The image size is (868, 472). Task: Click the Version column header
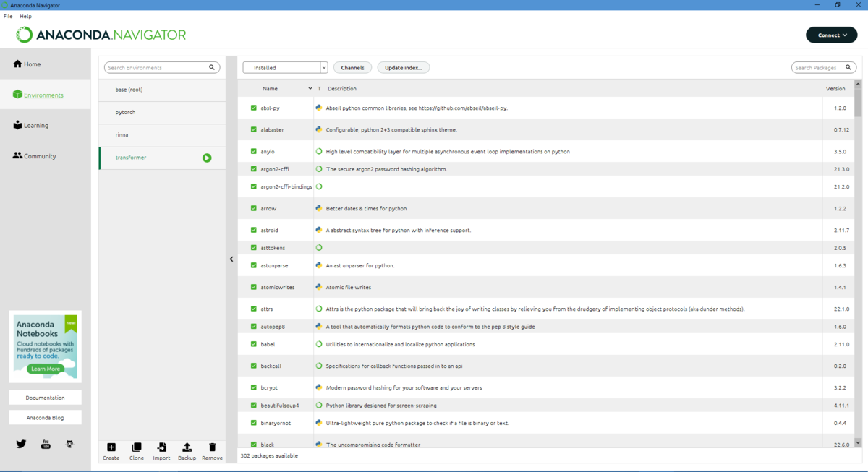[x=835, y=88]
